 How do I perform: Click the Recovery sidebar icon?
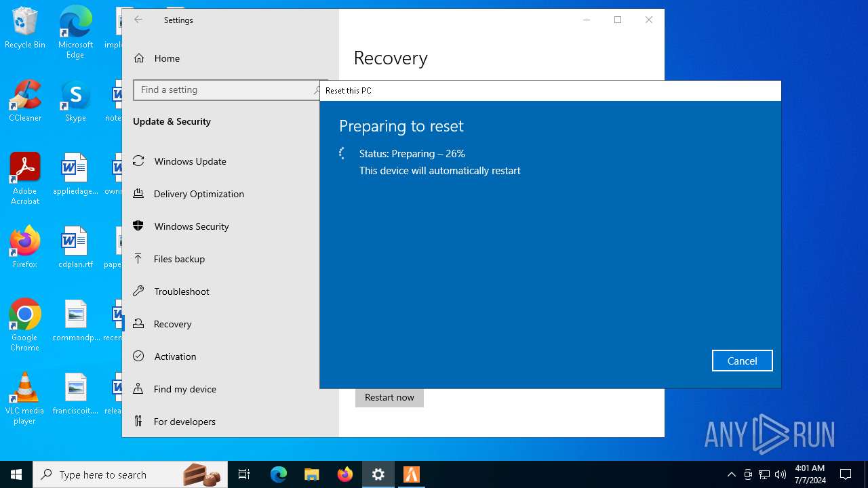[138, 324]
